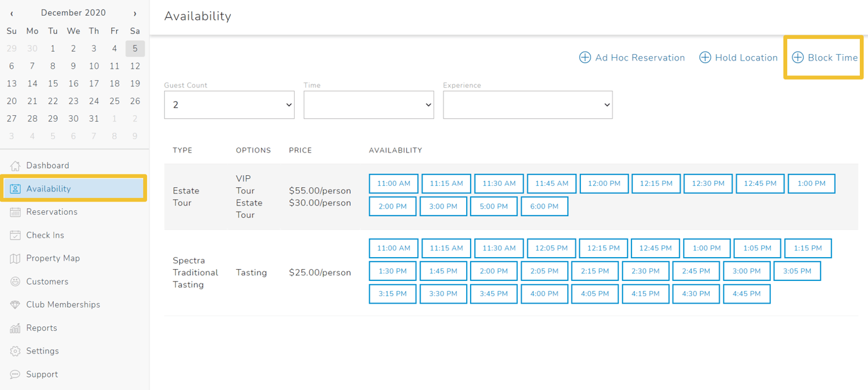Click the Reservations calendar icon
Viewport: 868px width, 390px height.
click(x=15, y=212)
